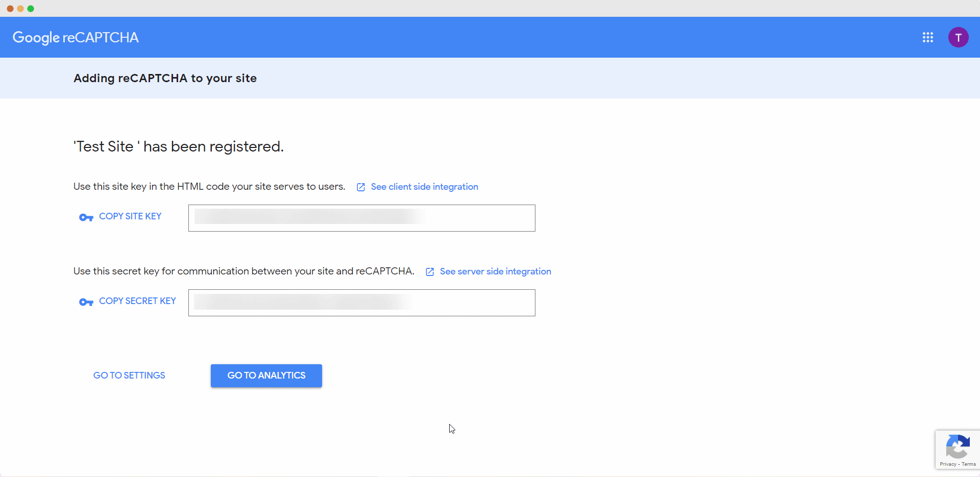Image resolution: width=980 pixels, height=477 pixels.
Task: Click the key icon beside Copy Secret Key
Action: coord(86,302)
